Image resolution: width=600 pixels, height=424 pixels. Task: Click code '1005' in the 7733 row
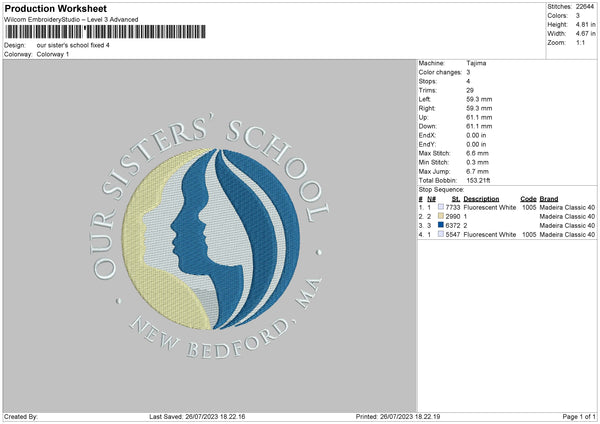click(x=529, y=207)
